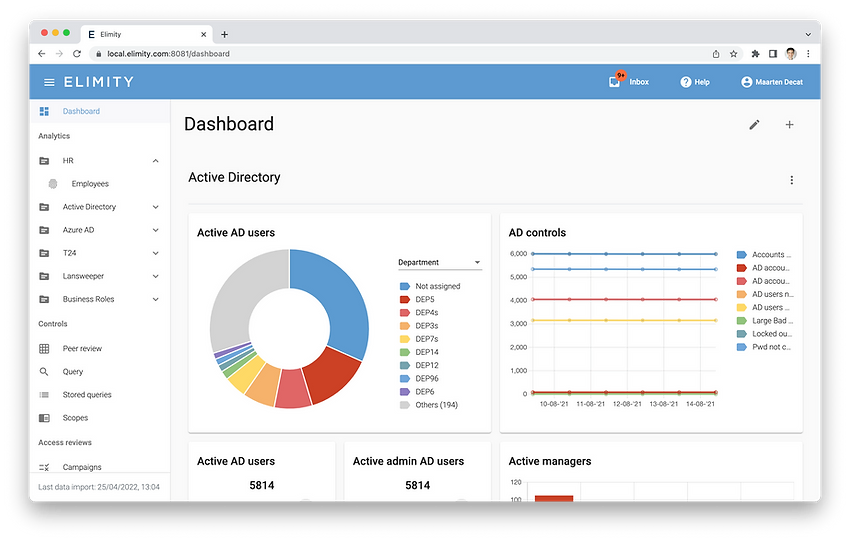Screen dimensions: 850x542
Task: Expand the Business Roles chevron
Action: 156,299
